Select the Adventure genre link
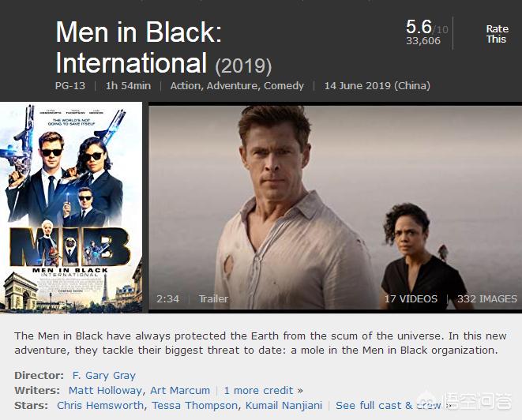Image resolution: width=522 pixels, height=420 pixels. pos(231,86)
